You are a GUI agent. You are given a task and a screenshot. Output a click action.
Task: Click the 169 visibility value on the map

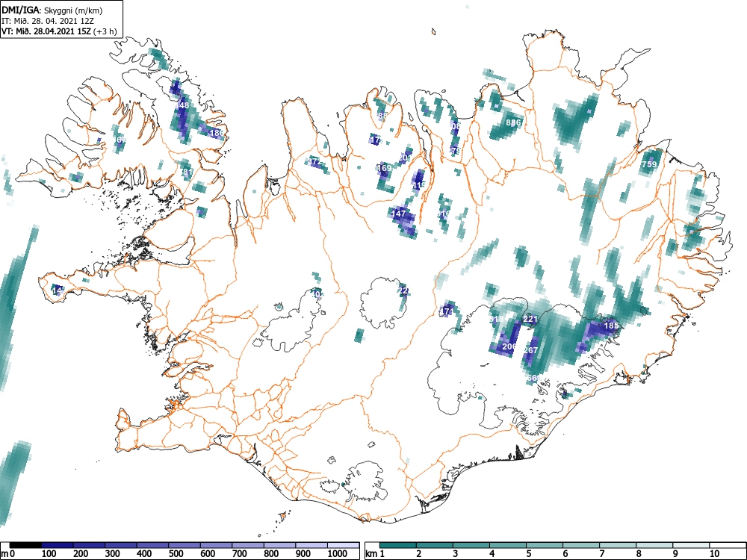click(384, 167)
